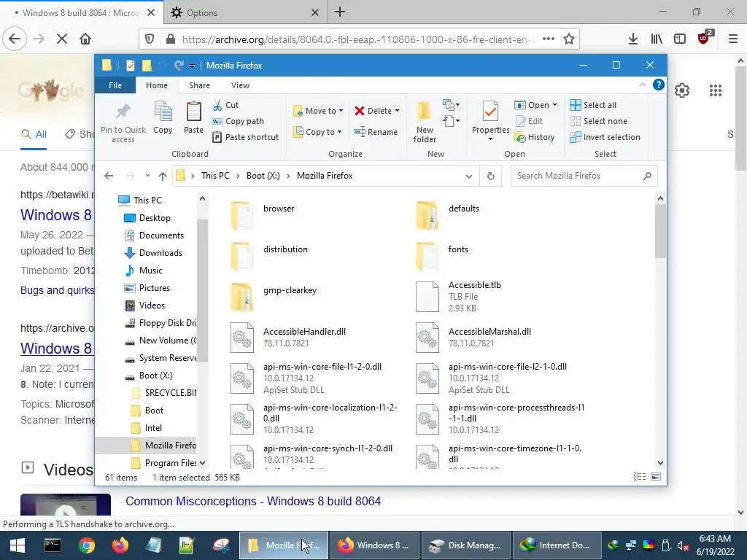The image size is (747, 560).
Task: Open Disk Management from taskbar
Action: (x=466, y=545)
